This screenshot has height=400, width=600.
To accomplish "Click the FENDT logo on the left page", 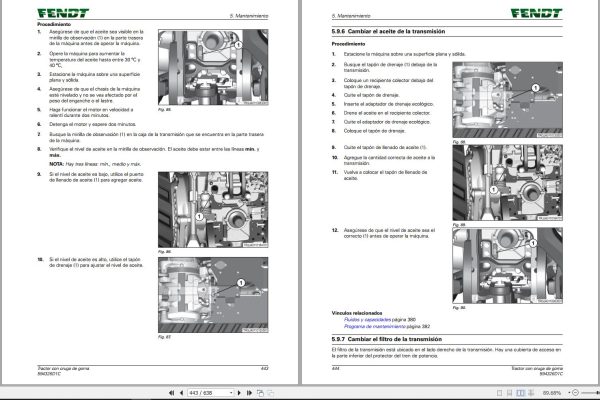I will 63,13.
